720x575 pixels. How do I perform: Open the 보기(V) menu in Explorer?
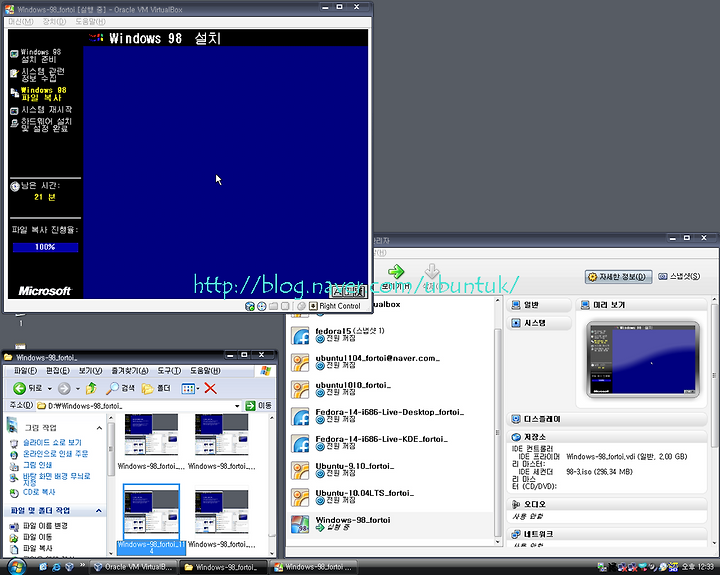(x=90, y=371)
